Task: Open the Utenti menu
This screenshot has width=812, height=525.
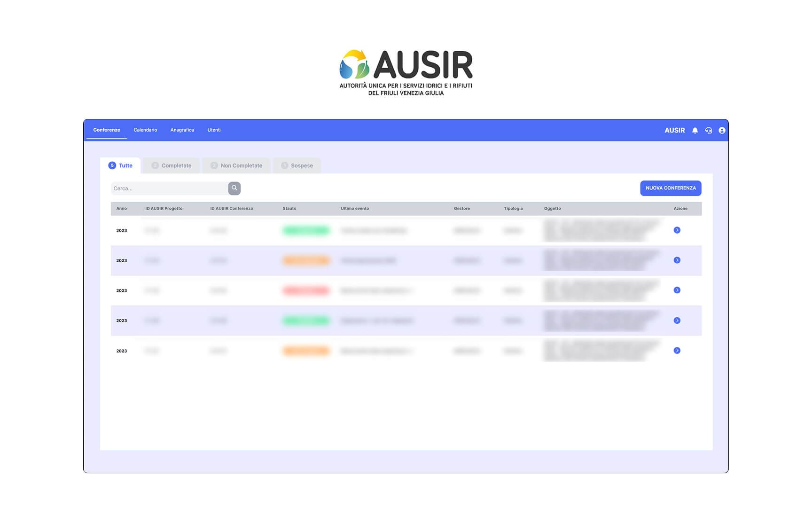Action: [x=214, y=130]
